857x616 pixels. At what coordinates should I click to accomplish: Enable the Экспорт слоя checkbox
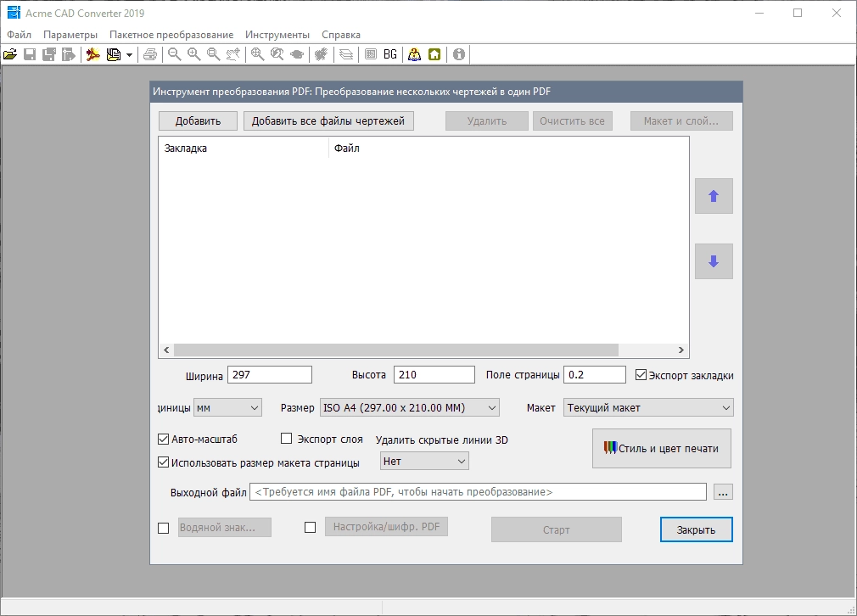point(286,439)
